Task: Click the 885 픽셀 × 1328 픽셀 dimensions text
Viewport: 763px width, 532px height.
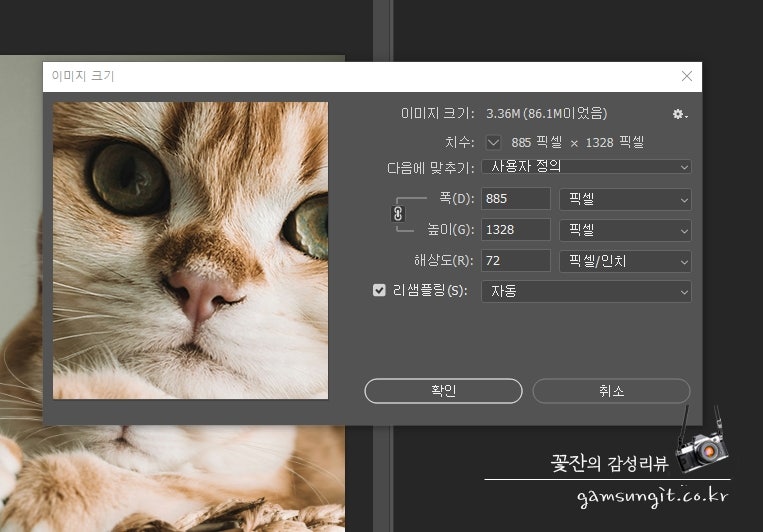Action: [x=578, y=143]
